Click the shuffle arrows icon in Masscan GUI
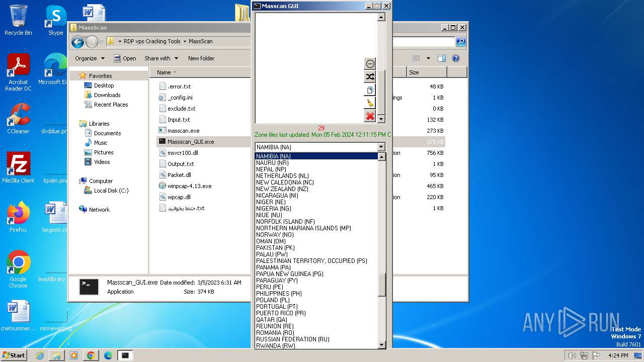Viewport: 644px width, 362px height. (x=370, y=77)
